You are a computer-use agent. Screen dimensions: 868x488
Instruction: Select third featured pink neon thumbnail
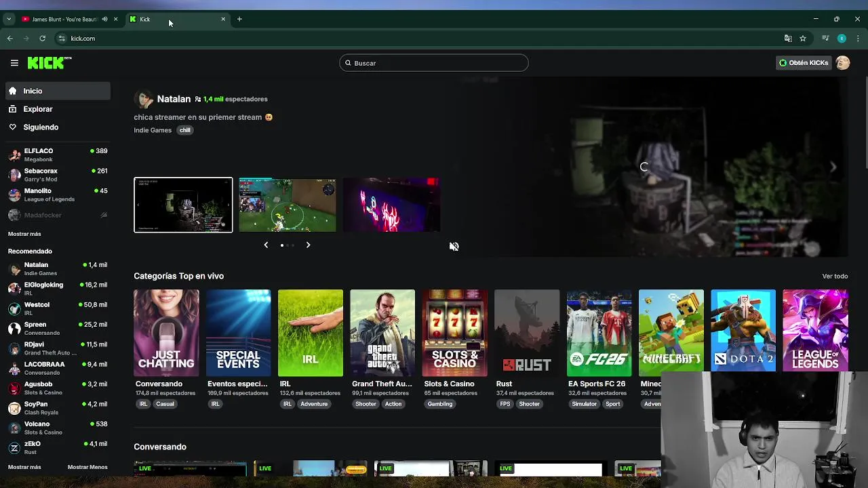coord(391,205)
